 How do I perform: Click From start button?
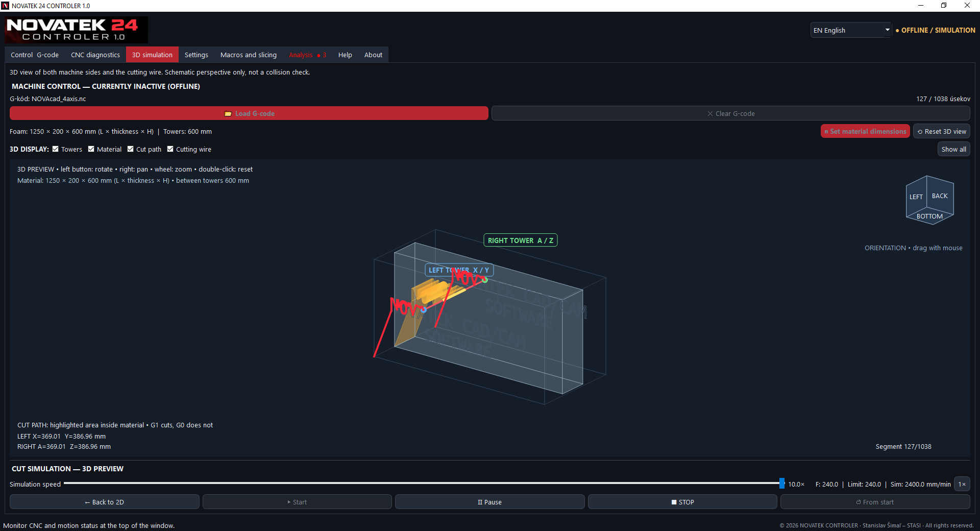coord(875,502)
